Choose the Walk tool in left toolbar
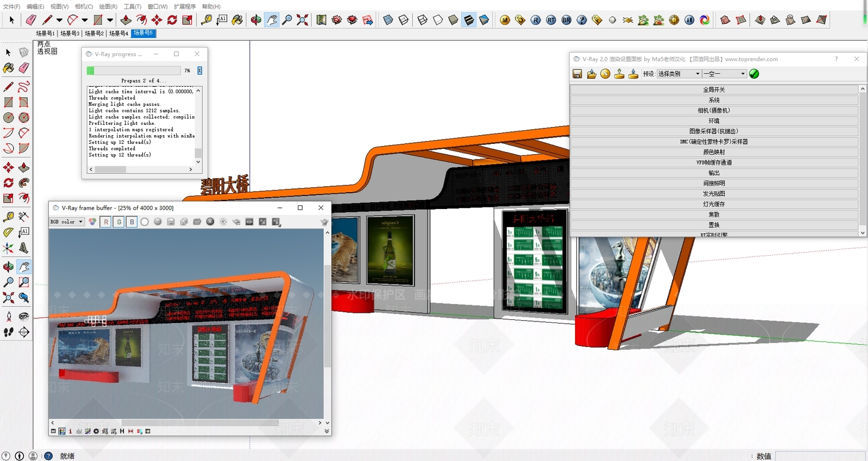Image resolution: width=868 pixels, height=461 pixels. (x=9, y=332)
